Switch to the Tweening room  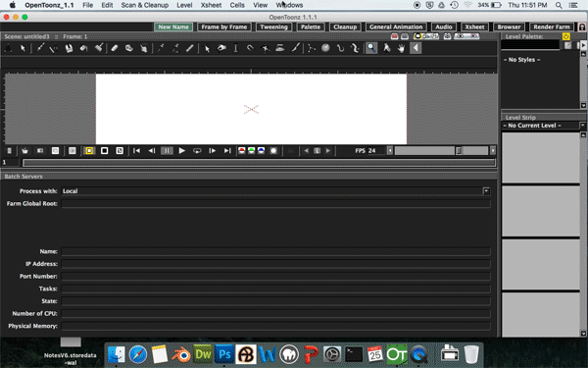point(273,27)
